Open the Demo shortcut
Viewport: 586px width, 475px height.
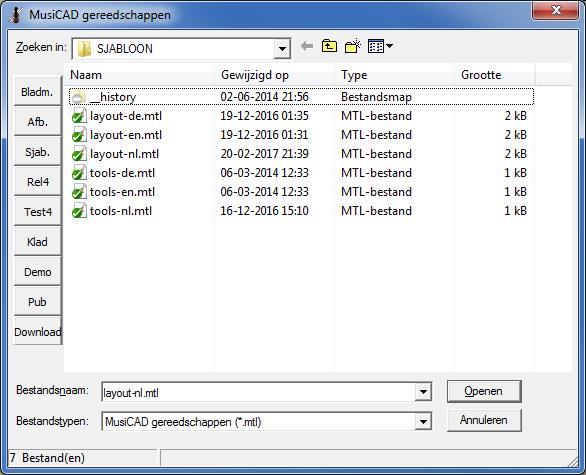point(37,272)
